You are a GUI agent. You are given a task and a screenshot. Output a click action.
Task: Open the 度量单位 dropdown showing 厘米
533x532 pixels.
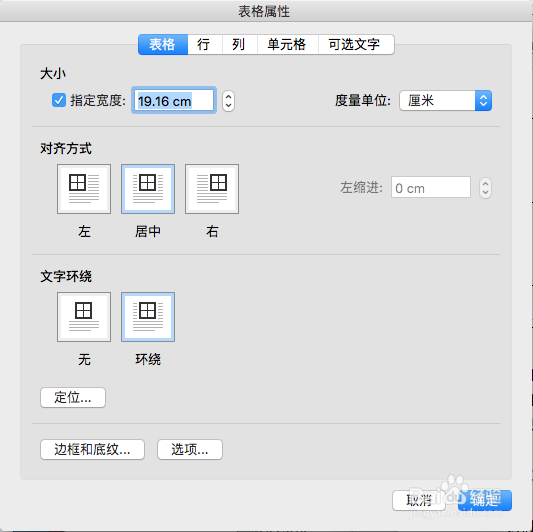[446, 101]
